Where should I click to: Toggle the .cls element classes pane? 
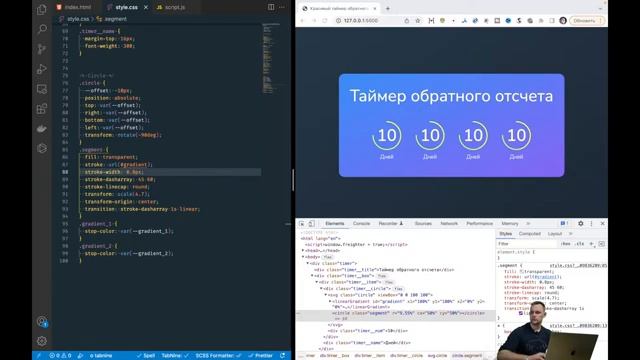(580, 244)
